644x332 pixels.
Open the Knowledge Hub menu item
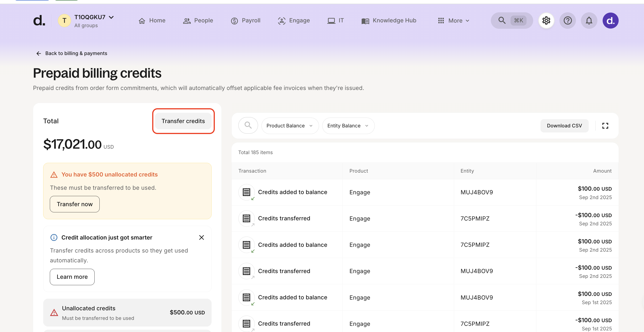click(389, 21)
